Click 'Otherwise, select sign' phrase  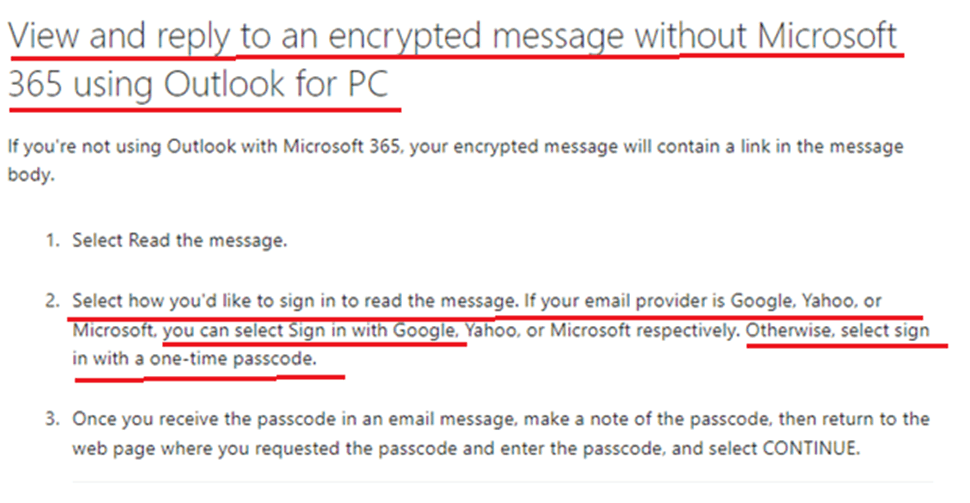coord(838,330)
